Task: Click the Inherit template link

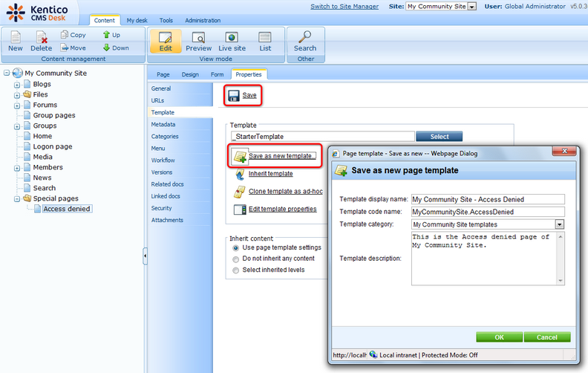Action: pos(271,174)
